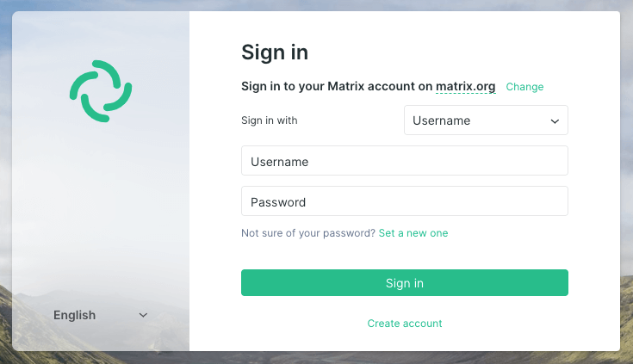This screenshot has height=364, width=633.
Task: Click the Sign in to your Matrix account text
Action: point(337,87)
